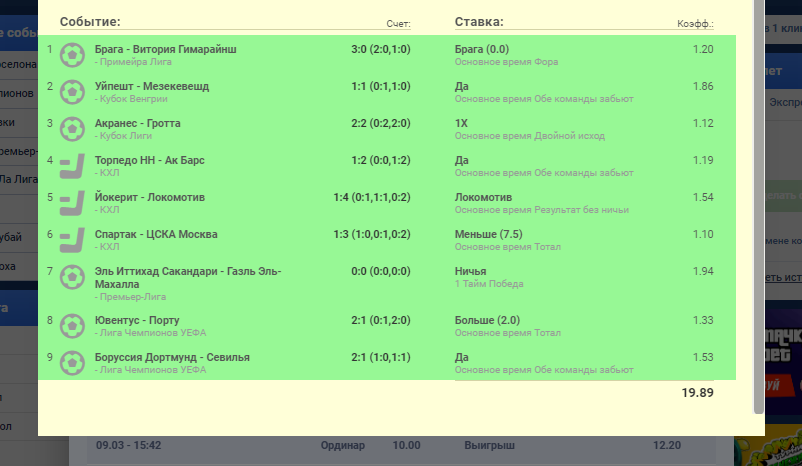Select the event Йокерит - Локомотив
This screenshot has width=802, height=466.
150,197
